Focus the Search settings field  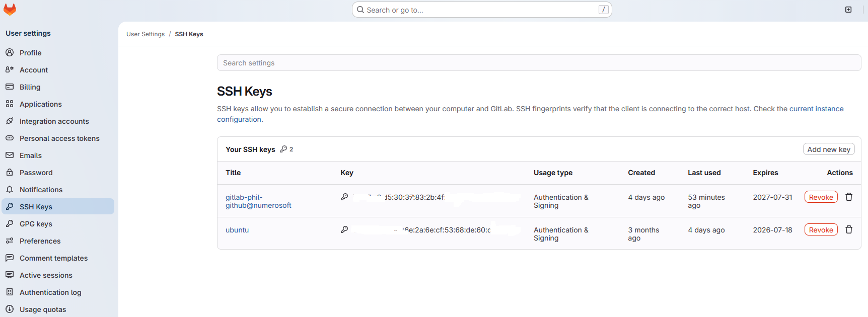pos(539,63)
